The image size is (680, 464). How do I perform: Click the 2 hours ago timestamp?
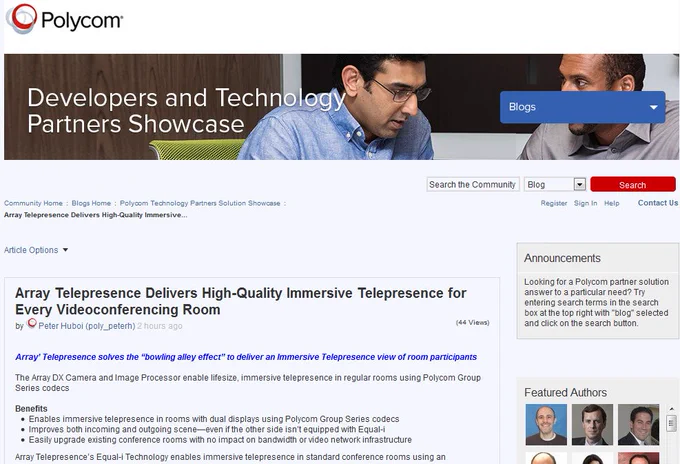pos(160,326)
